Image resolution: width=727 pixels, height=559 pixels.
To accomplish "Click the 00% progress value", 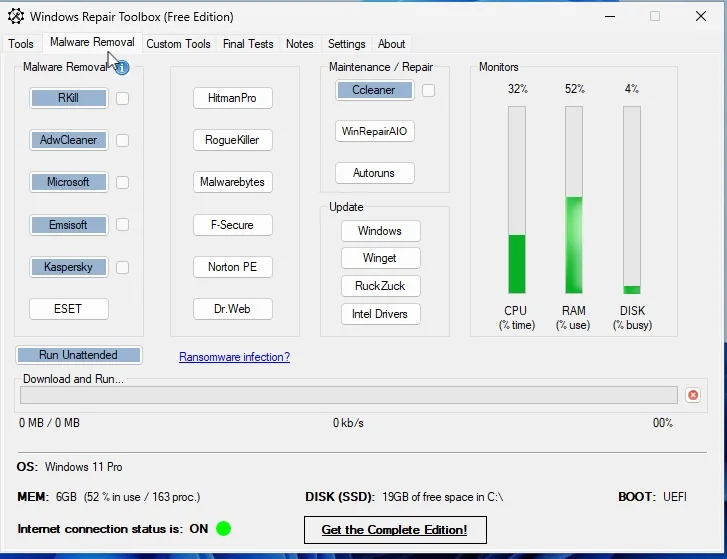I will [663, 423].
